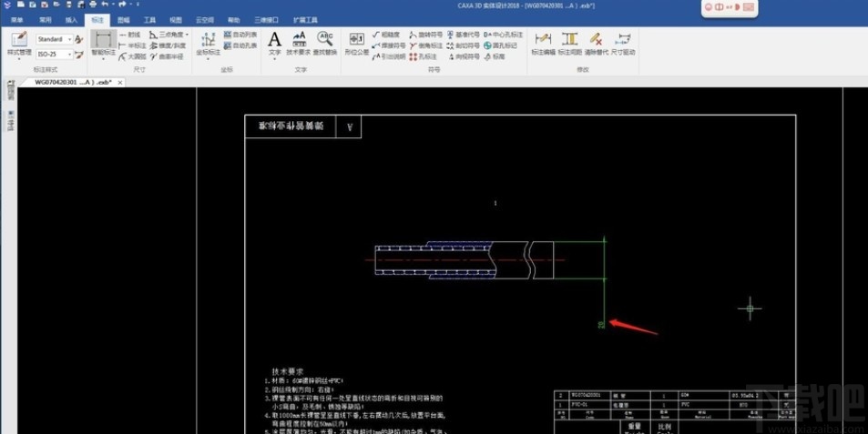Click the 自动列表 auto list tool

240,35
